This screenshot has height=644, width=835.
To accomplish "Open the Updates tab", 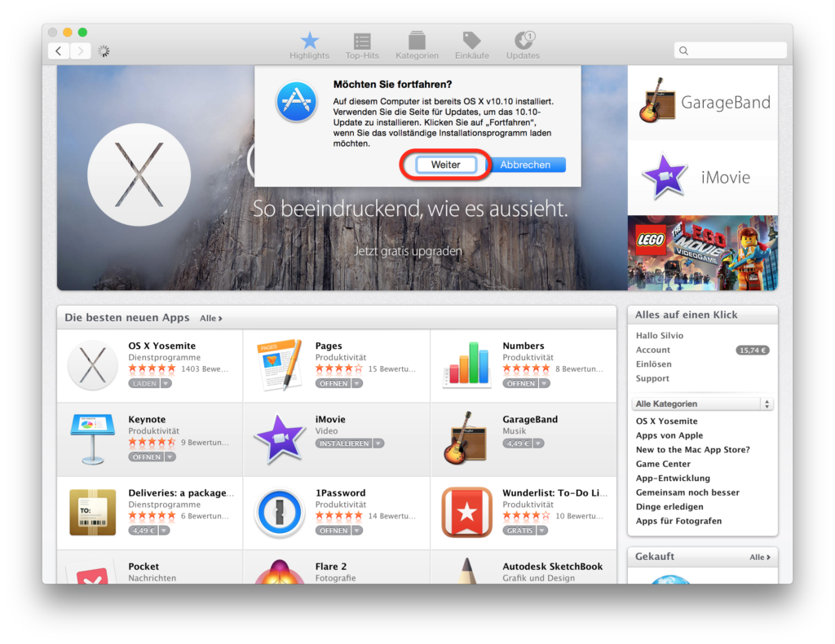I will 523,45.
